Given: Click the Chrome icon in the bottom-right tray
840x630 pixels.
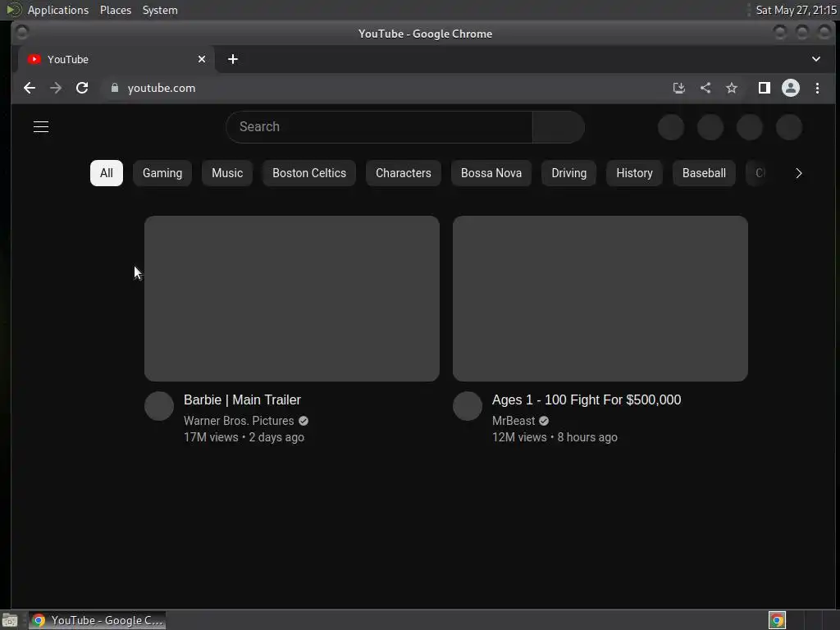Looking at the screenshot, I should tap(777, 620).
